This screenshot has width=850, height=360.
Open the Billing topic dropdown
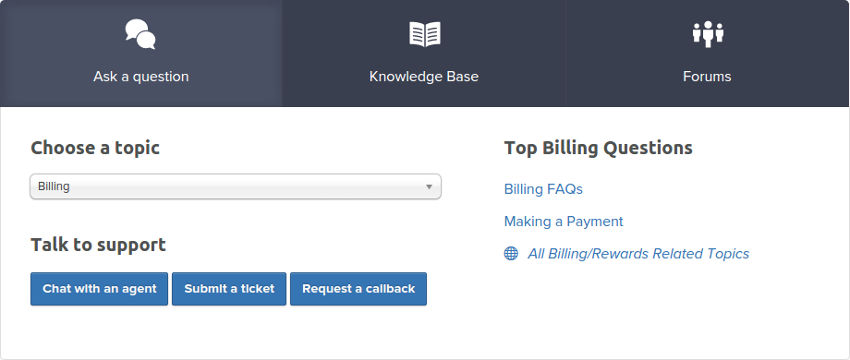236,187
